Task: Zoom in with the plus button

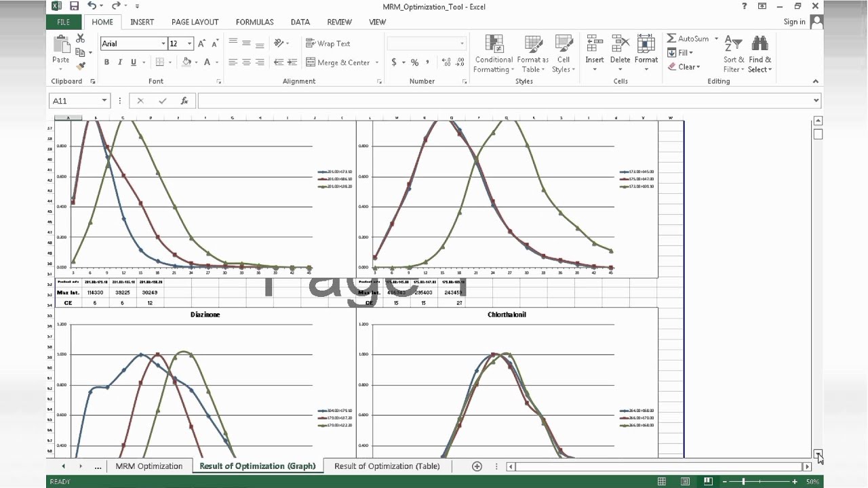Action: tap(795, 481)
